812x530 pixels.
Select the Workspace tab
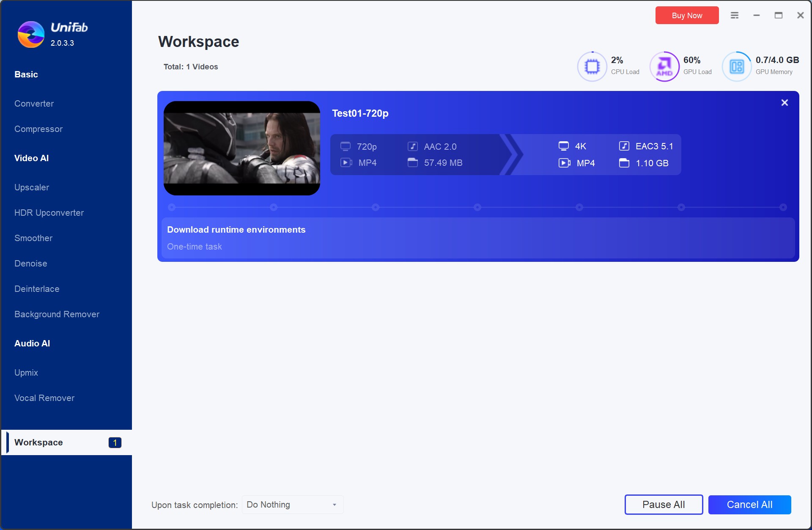pos(39,442)
